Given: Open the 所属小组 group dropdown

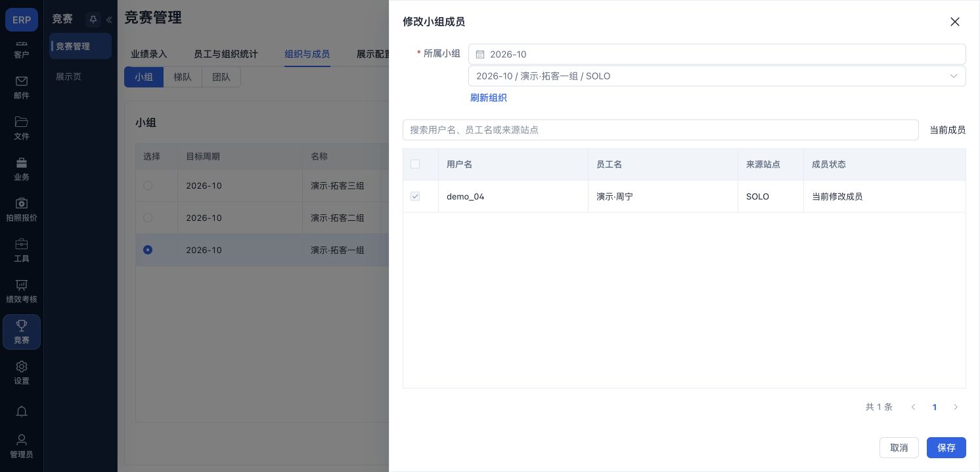Looking at the screenshot, I should pyautogui.click(x=717, y=76).
